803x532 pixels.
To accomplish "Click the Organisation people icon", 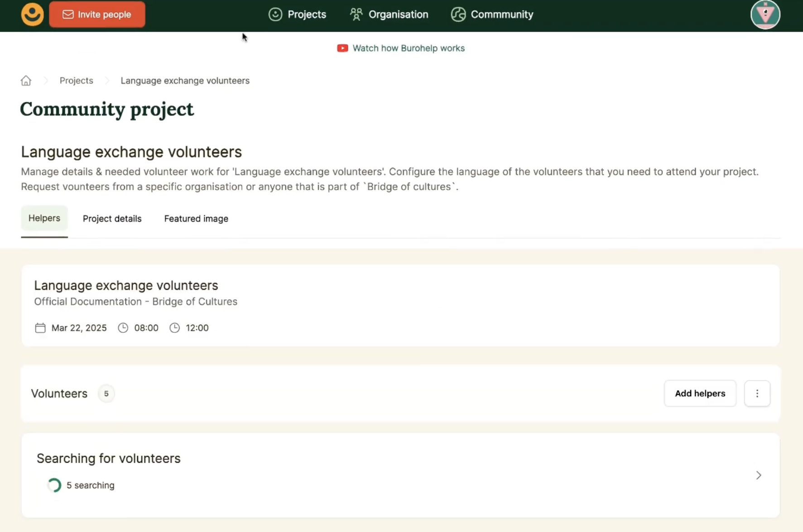I will tap(356, 14).
